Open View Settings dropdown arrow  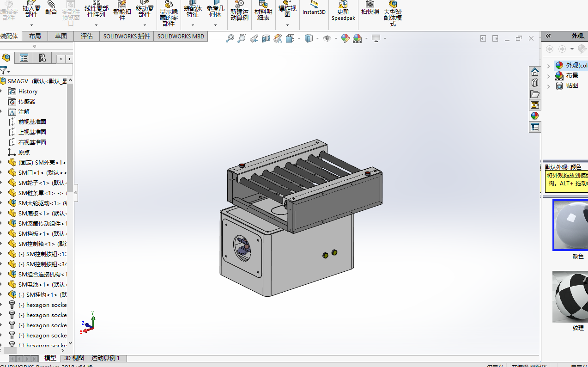pyautogui.click(x=385, y=39)
